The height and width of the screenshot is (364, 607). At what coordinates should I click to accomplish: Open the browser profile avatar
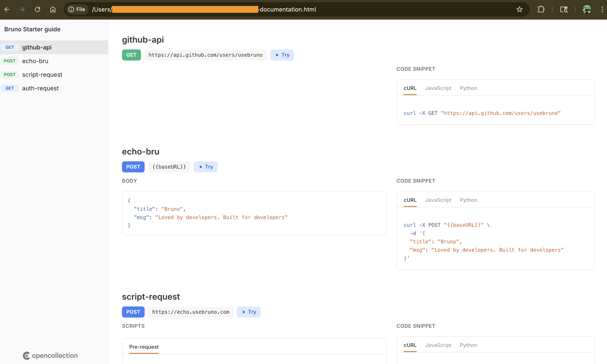coord(587,9)
